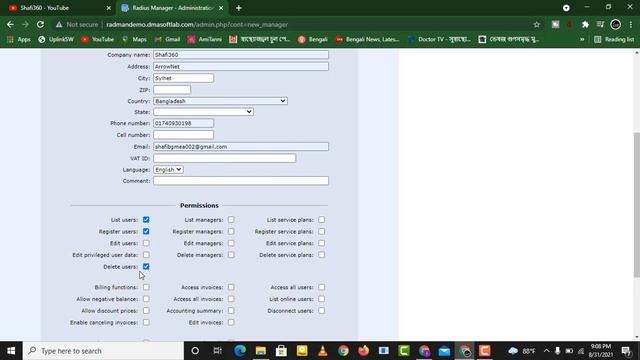Screen dimensions: 640x360
Task: Enable the Register managers checkbox
Action: click(231, 231)
